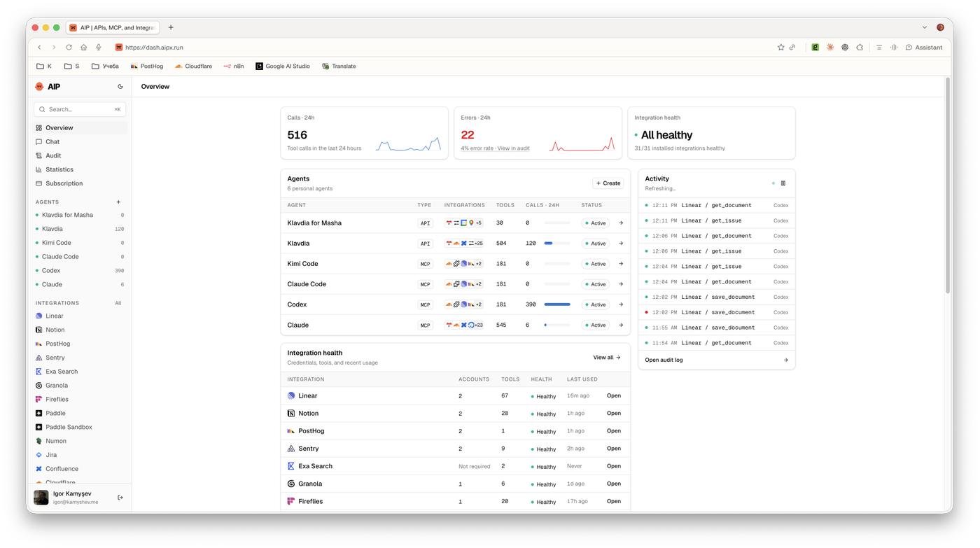The image size is (980, 548).
Task: Open Chat in the sidebar
Action: 80,142
